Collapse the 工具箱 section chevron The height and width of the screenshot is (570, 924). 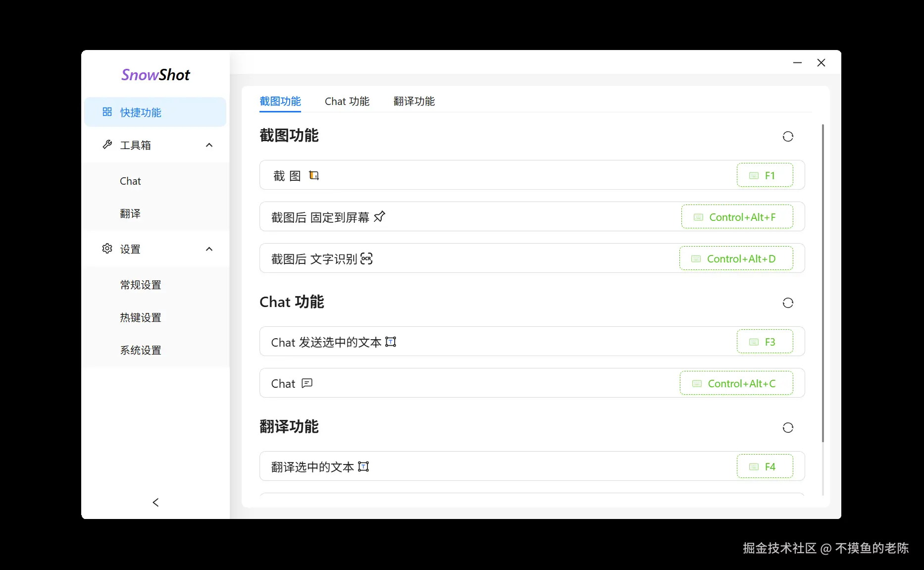[x=209, y=145]
